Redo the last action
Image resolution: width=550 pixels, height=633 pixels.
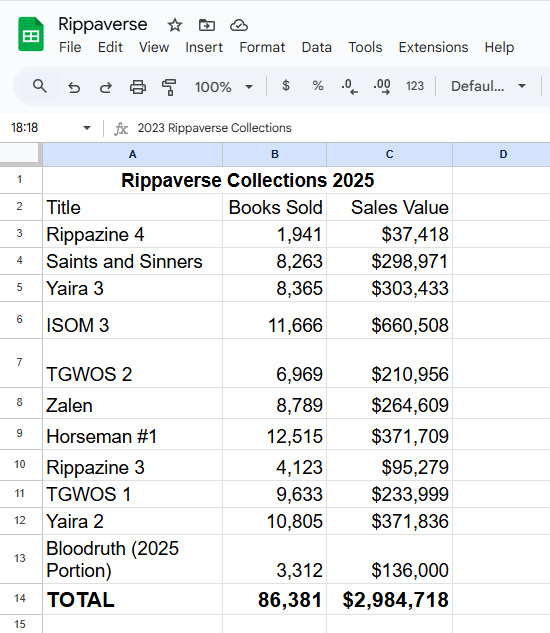(106, 87)
